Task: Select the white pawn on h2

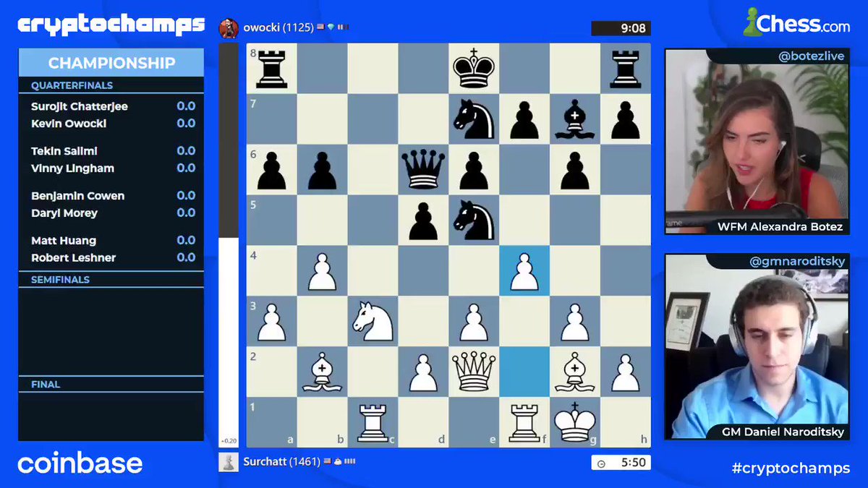Action: pos(626,372)
